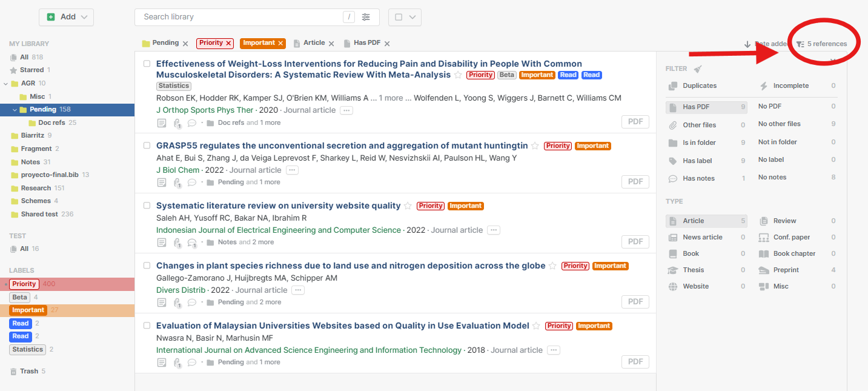Clear filters using the broom icon
This screenshot has height=391, width=868.
click(x=698, y=69)
